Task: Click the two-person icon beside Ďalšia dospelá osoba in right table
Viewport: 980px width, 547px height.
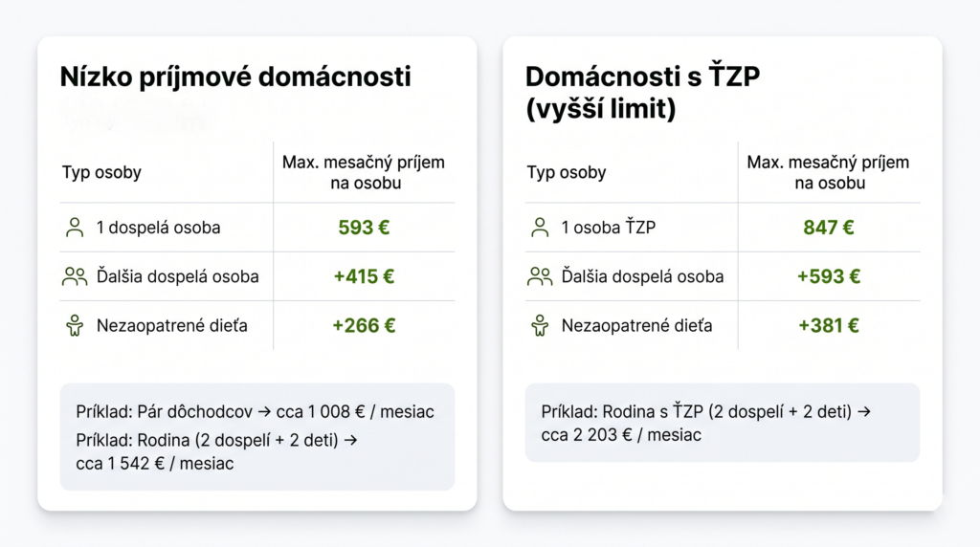Action: tap(539, 276)
